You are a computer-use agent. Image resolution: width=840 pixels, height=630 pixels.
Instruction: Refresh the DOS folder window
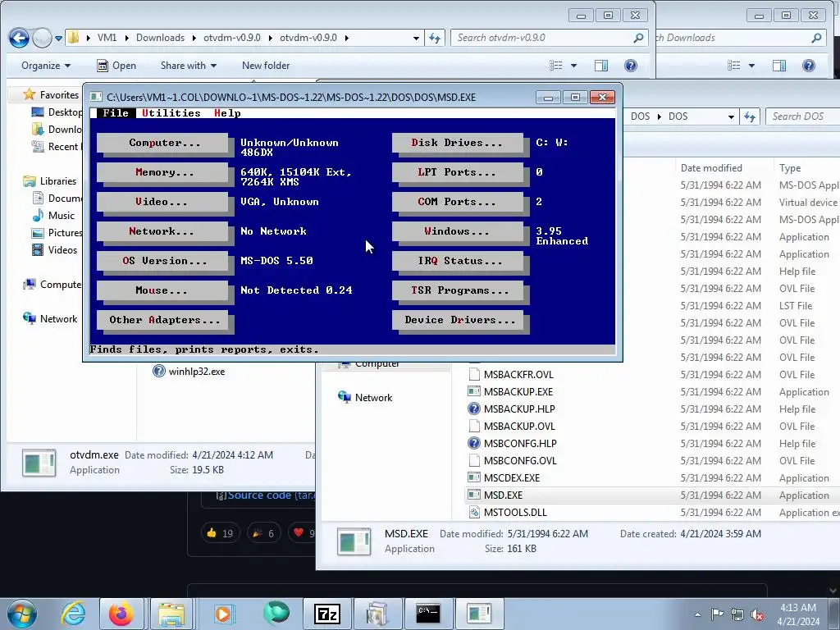point(750,116)
